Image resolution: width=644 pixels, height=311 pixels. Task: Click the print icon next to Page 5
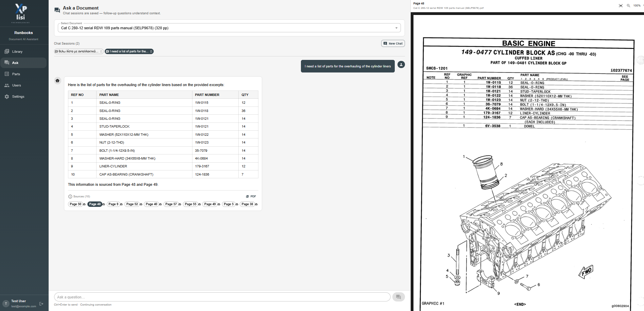pos(237,204)
